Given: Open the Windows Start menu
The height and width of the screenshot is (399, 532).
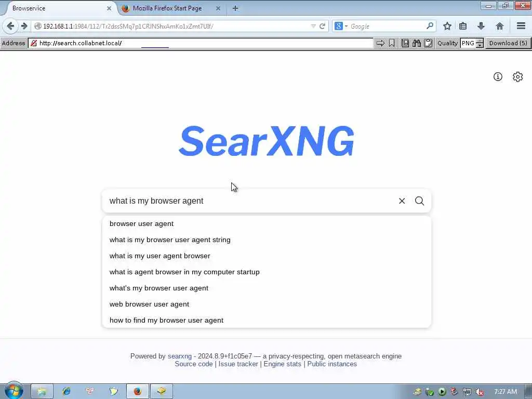Looking at the screenshot, I should pos(14,391).
